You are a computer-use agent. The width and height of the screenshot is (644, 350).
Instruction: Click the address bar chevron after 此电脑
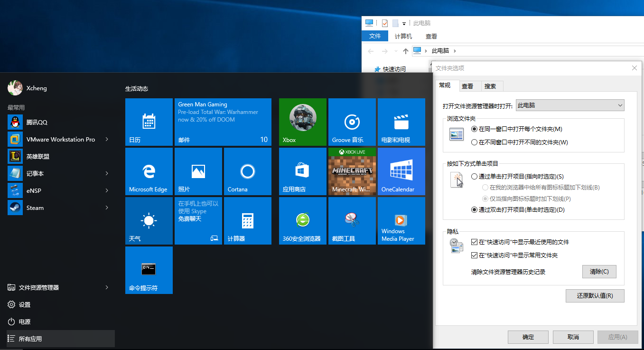click(x=454, y=51)
